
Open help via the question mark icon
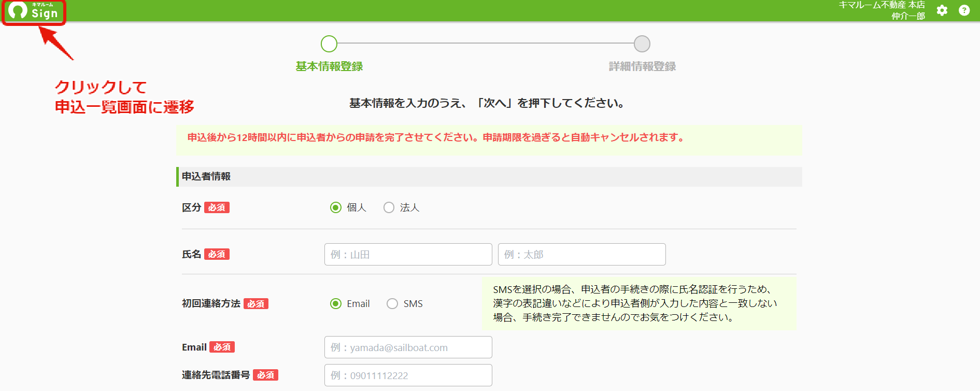[x=964, y=10]
